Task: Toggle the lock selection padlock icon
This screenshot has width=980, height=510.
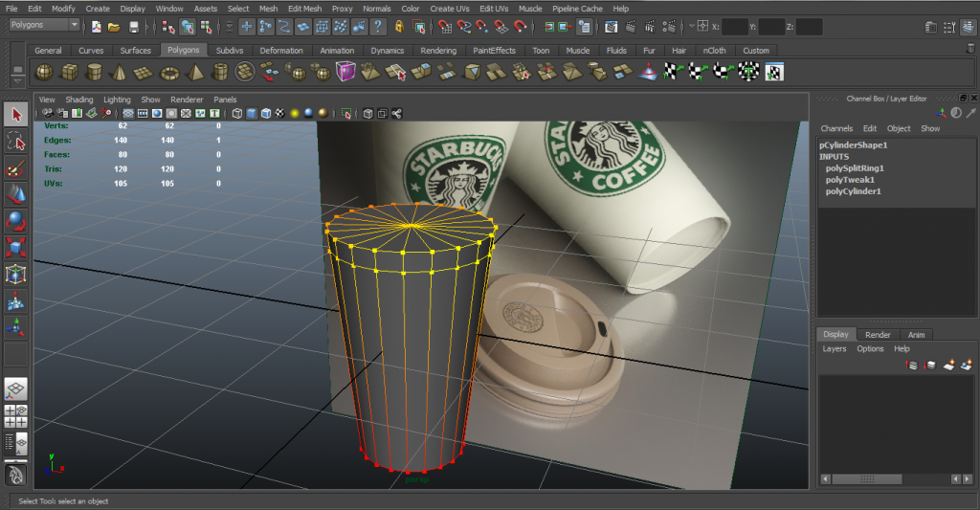Action: click(x=399, y=27)
